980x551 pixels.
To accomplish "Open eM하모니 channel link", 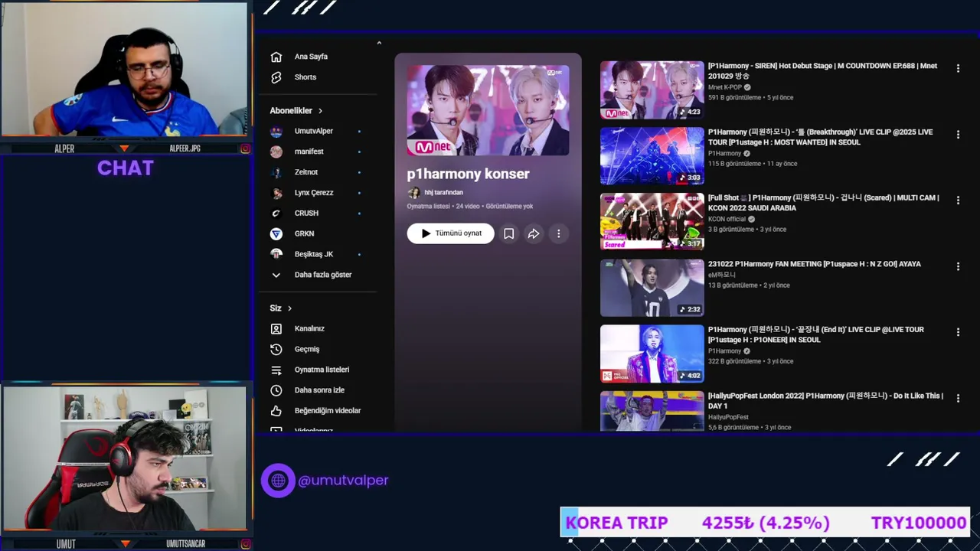I will [x=722, y=275].
